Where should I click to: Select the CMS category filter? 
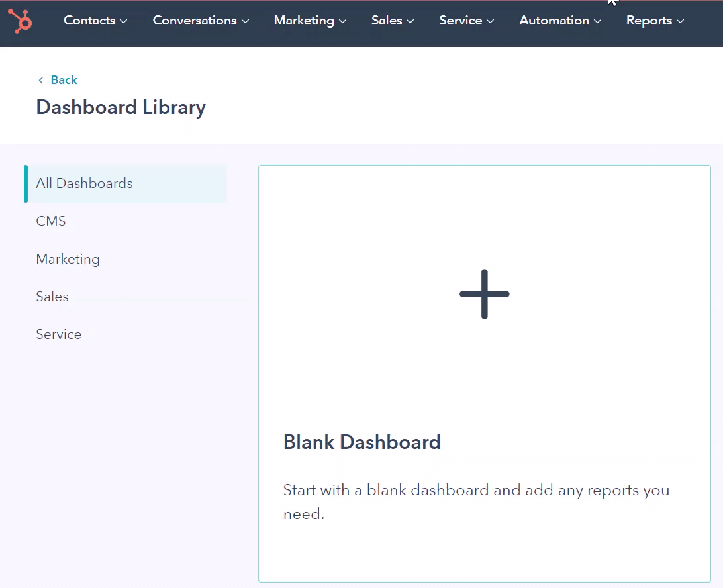coord(51,221)
